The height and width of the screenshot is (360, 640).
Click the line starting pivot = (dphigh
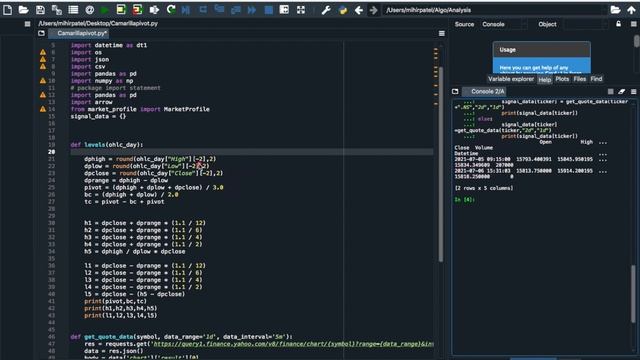pos(153,187)
